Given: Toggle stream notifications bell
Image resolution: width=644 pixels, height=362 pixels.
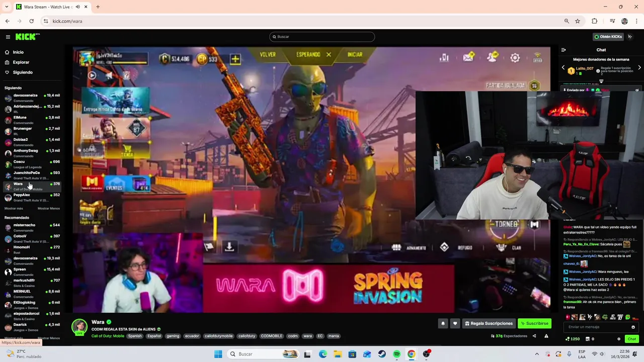Looking at the screenshot, I should (x=443, y=323).
